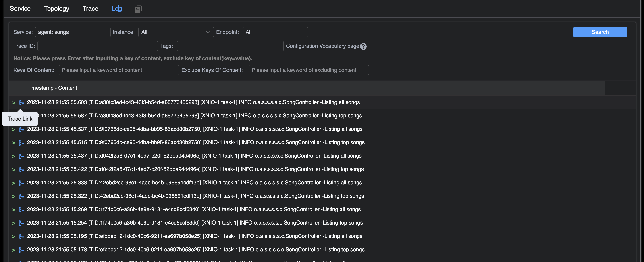Image resolution: width=644 pixels, height=262 pixels.
Task: Switch to the Topology tab
Action: pyautogui.click(x=56, y=8)
